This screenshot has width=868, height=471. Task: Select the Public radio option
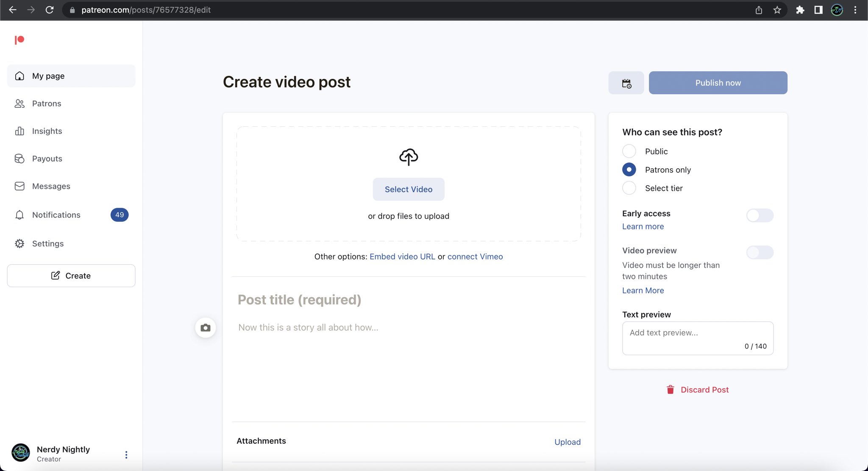629,151
